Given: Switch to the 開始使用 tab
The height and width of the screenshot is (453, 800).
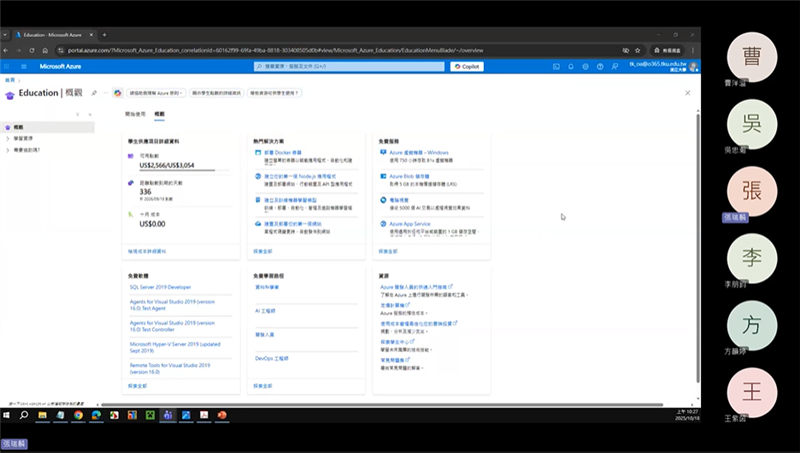Looking at the screenshot, I should tap(135, 114).
